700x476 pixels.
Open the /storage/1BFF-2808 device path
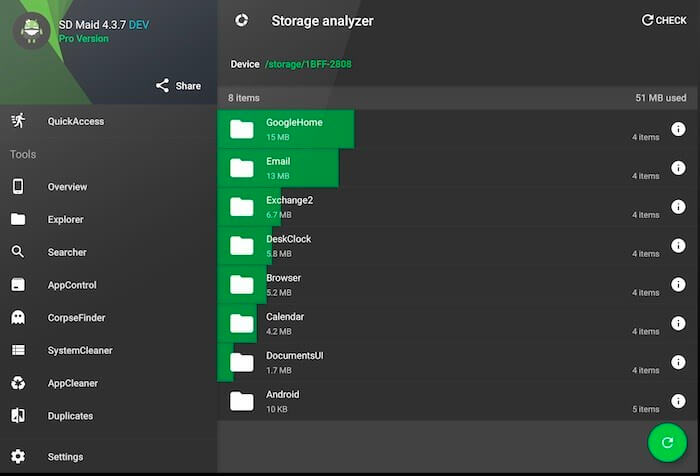308,64
